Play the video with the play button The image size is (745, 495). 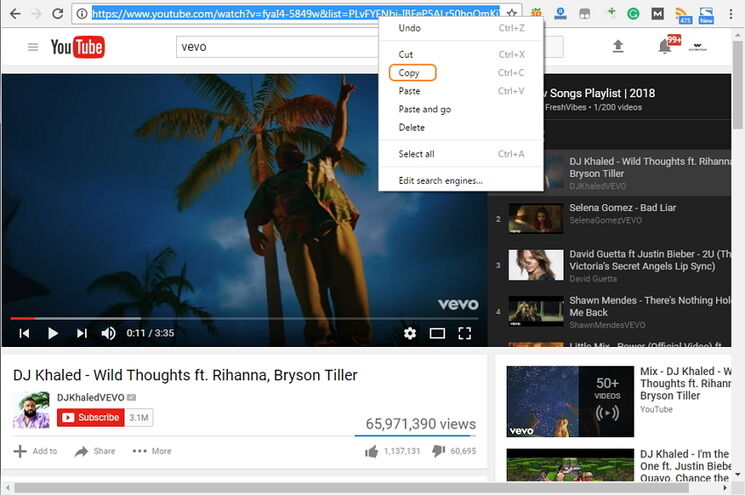(x=53, y=333)
